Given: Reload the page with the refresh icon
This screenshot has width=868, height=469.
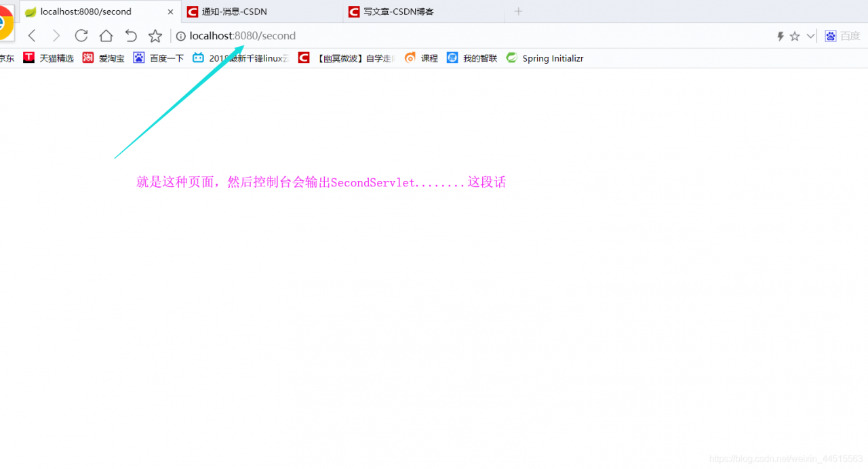Looking at the screenshot, I should pos(81,36).
